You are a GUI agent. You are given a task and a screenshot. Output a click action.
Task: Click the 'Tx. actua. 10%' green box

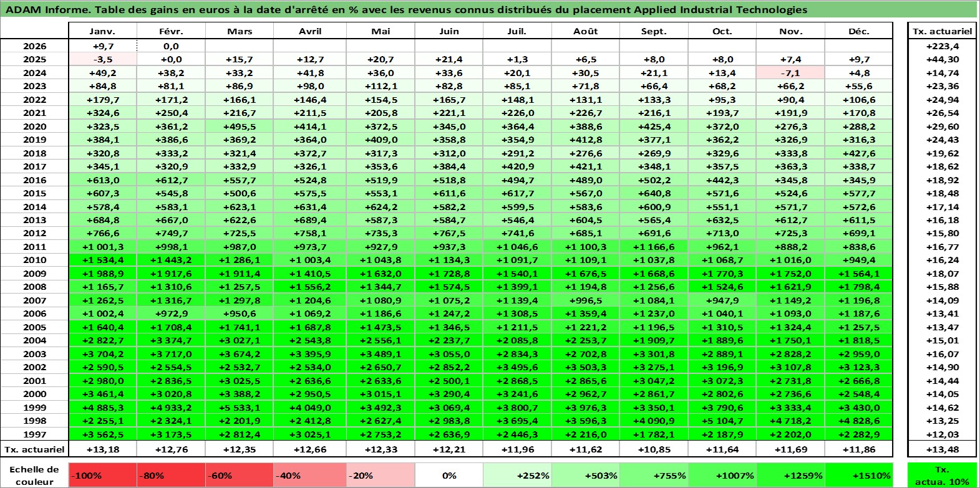pos(942,475)
